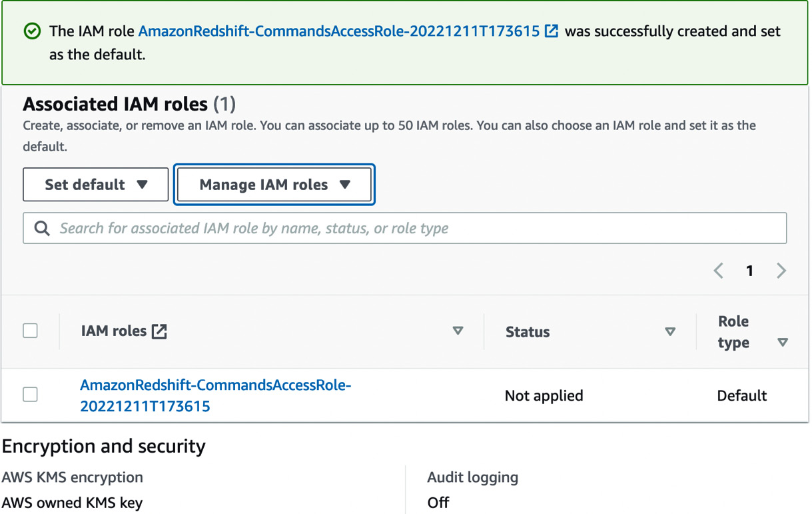Click the Default role type cell
The height and width of the screenshot is (514, 812).
(742, 396)
